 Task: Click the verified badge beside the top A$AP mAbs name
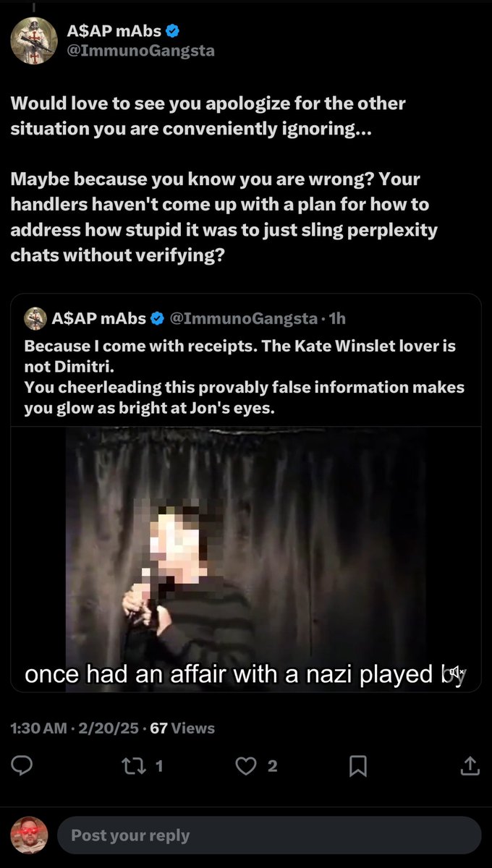click(173, 31)
